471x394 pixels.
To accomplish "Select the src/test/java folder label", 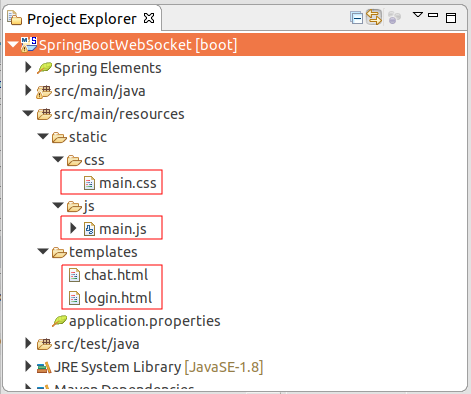I will (97, 344).
